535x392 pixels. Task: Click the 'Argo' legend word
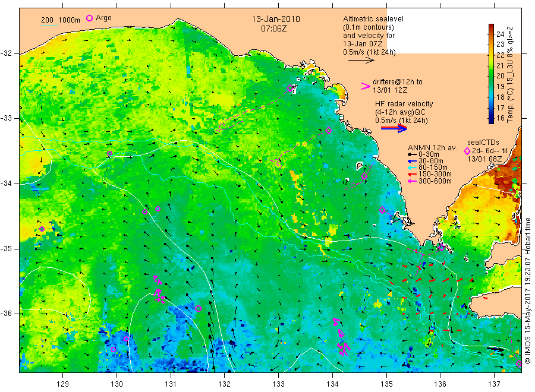click(x=103, y=18)
